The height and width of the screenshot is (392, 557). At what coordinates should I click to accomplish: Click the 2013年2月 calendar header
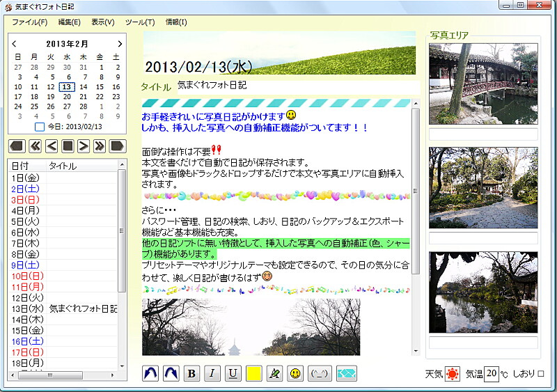tap(67, 44)
